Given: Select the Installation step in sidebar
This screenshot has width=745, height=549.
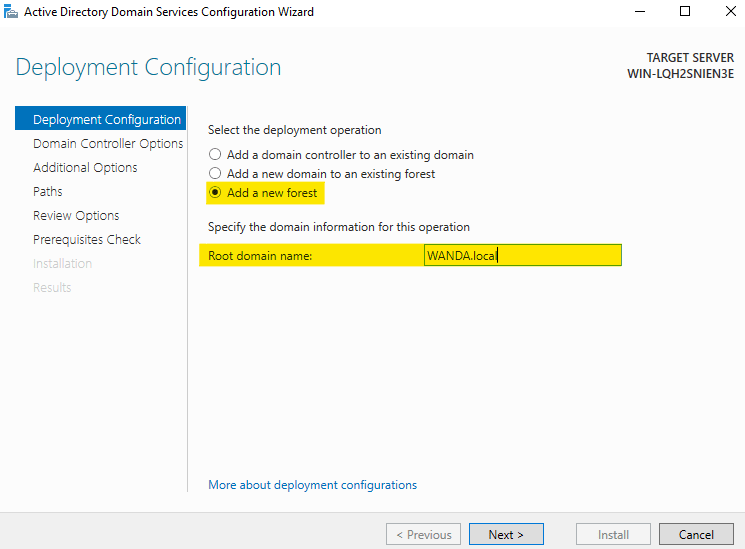Looking at the screenshot, I should coord(62,263).
